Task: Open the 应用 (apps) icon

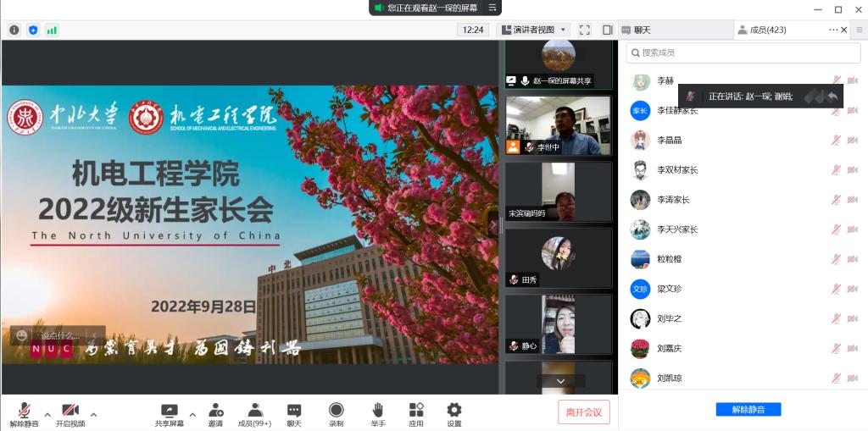Action: (x=415, y=412)
